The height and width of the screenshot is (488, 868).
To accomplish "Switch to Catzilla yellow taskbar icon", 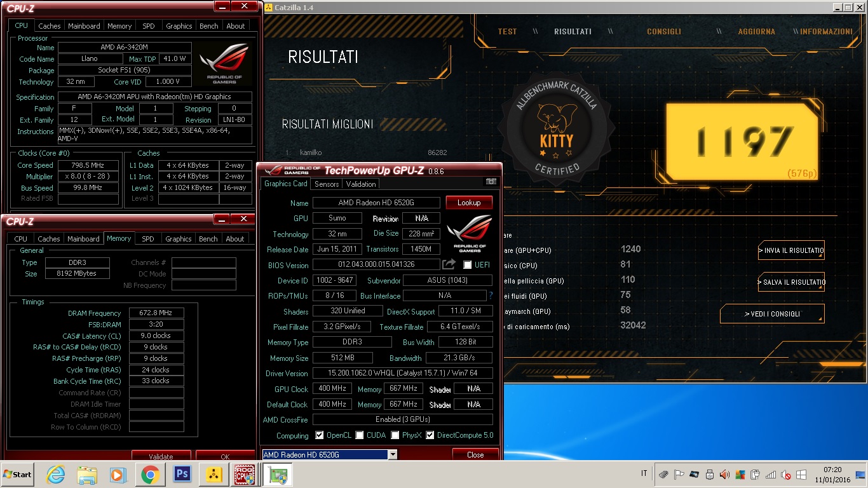I will [214, 474].
